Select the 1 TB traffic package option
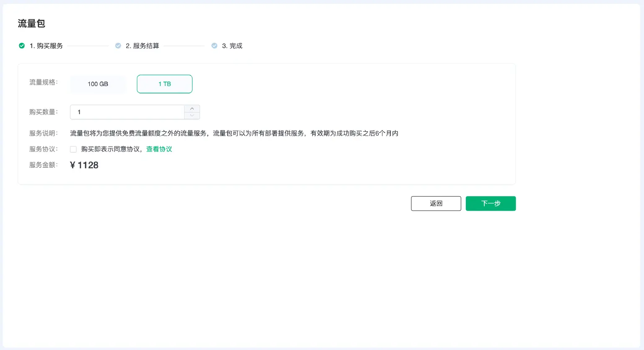Viewport: 644px width, 350px height. [x=164, y=84]
